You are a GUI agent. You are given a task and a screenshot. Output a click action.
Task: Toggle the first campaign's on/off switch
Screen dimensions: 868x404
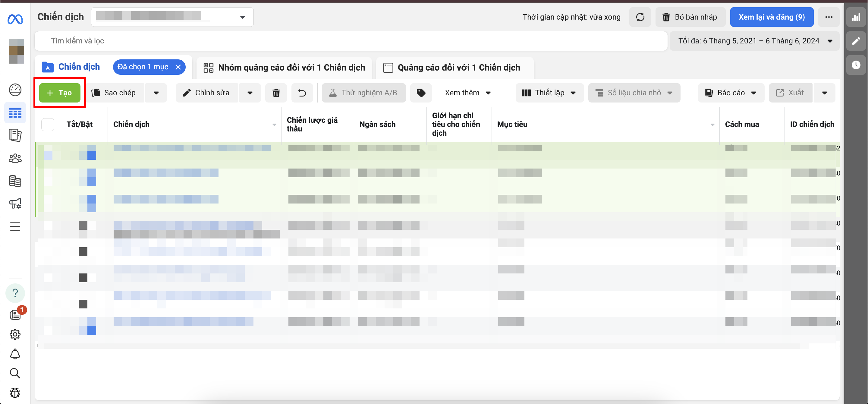pyautogui.click(x=87, y=152)
